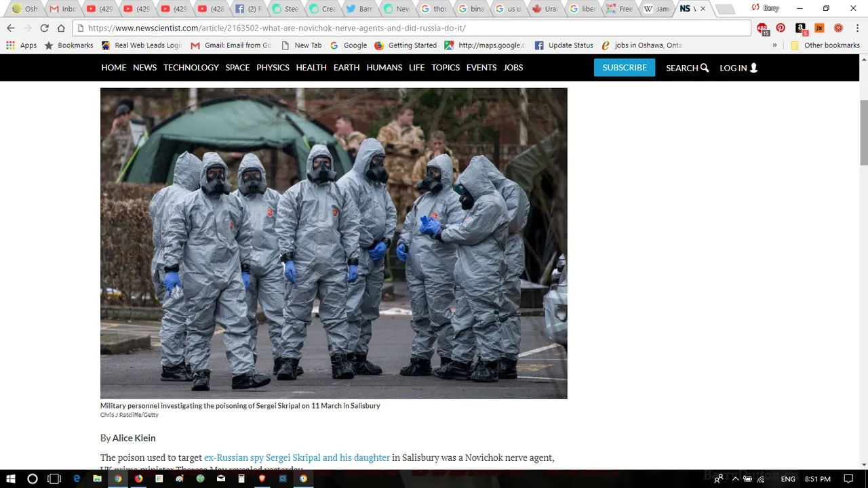Expand overflow bookmarks chevron

click(x=774, y=45)
